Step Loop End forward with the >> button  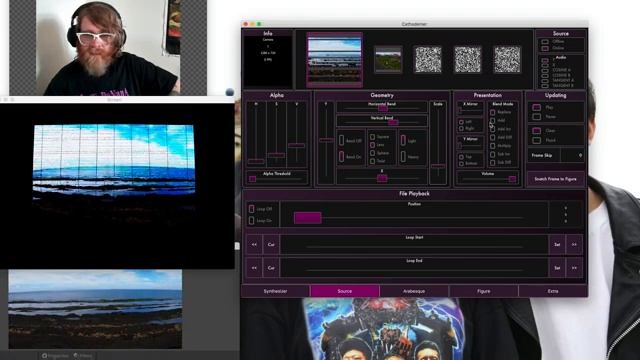pos(574,268)
